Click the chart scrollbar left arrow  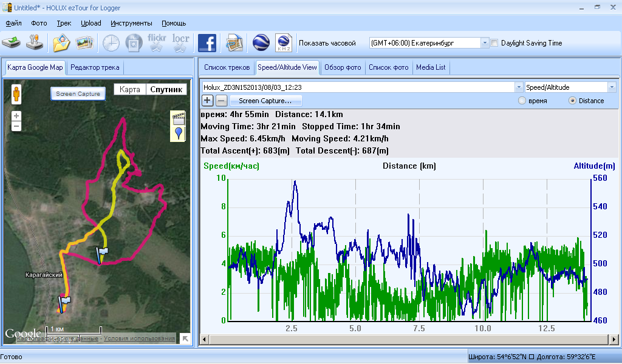[205, 339]
